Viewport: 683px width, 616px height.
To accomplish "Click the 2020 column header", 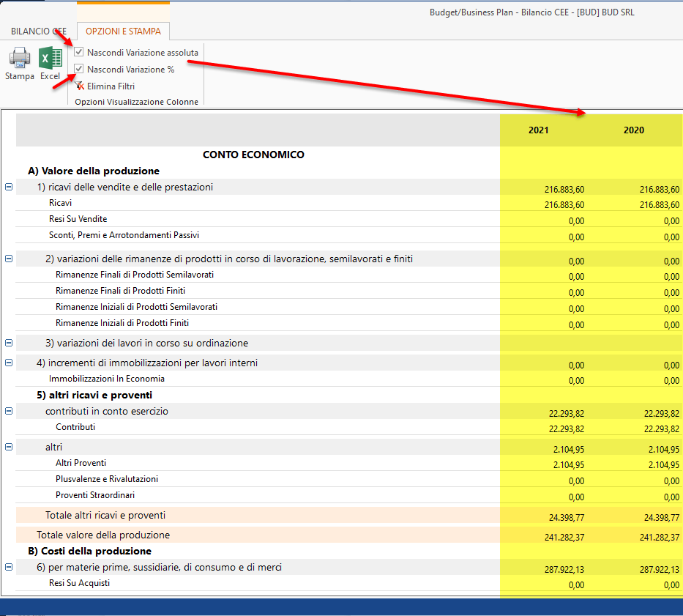I will point(634,130).
